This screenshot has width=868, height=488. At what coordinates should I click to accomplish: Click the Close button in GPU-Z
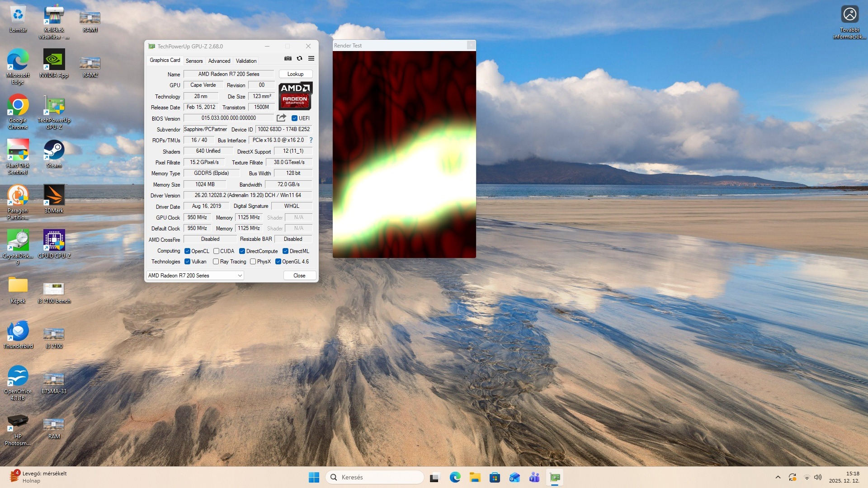pyautogui.click(x=299, y=276)
